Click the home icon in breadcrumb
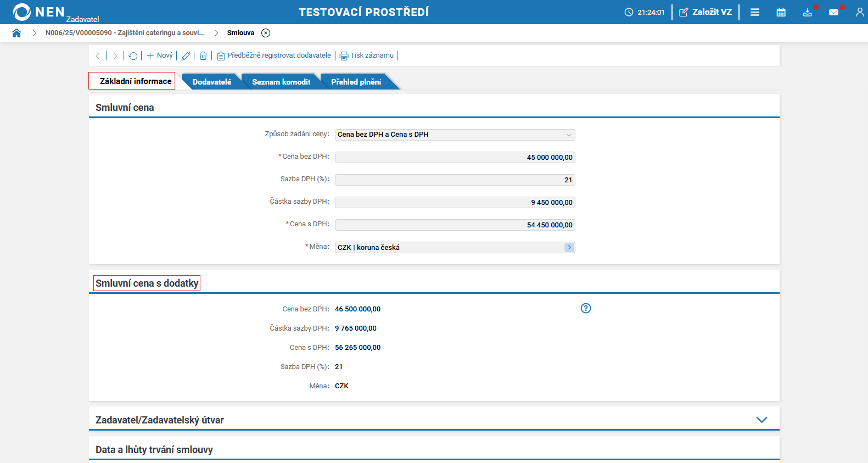The width and height of the screenshot is (868, 463). [x=16, y=33]
